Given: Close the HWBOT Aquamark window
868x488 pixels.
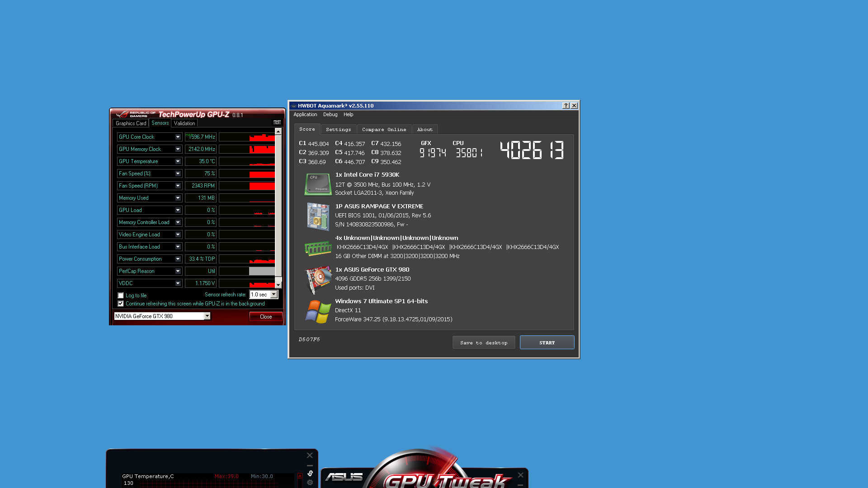Looking at the screenshot, I should point(574,105).
